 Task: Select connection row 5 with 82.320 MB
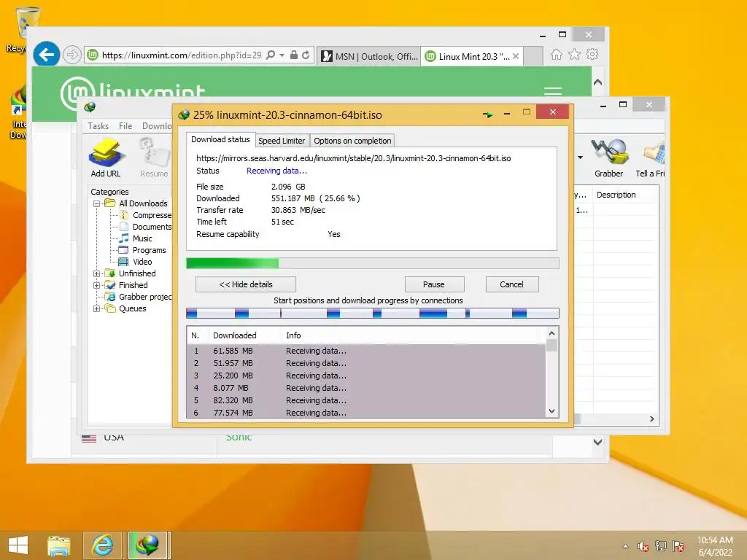pos(366,400)
